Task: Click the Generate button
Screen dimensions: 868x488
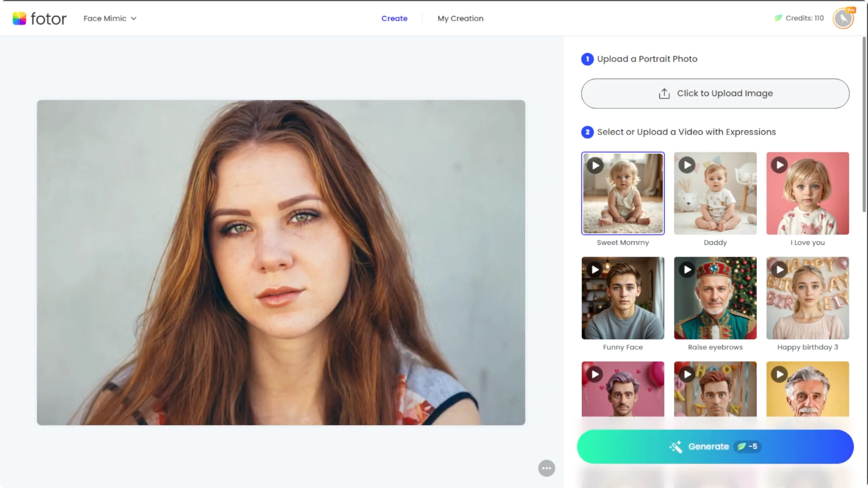Action: [715, 447]
